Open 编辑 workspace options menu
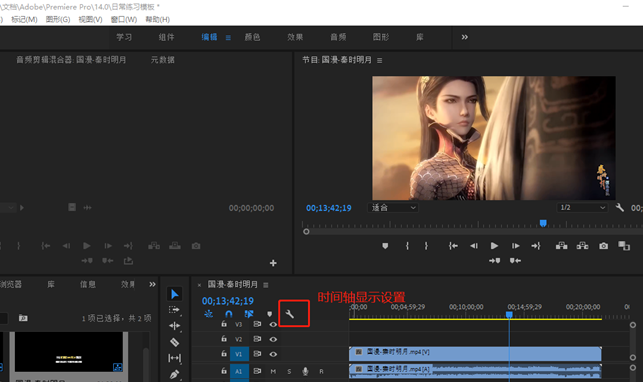The height and width of the screenshot is (382, 643). tap(228, 37)
